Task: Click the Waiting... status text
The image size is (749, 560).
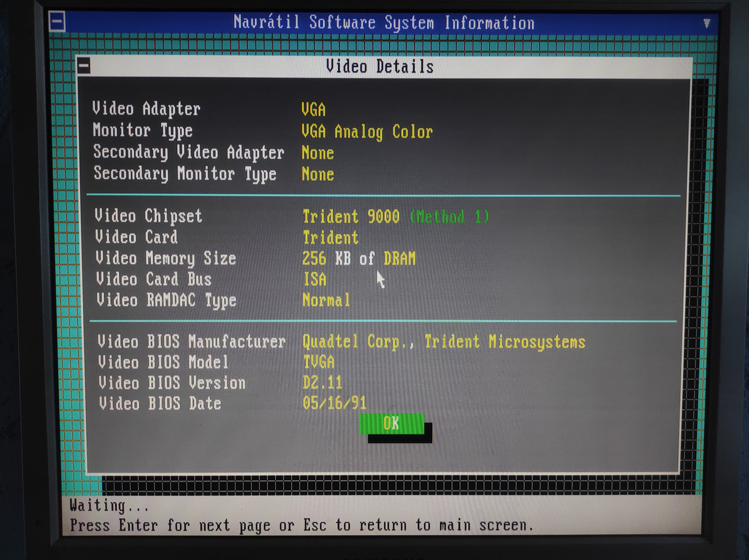Action: tap(109, 505)
